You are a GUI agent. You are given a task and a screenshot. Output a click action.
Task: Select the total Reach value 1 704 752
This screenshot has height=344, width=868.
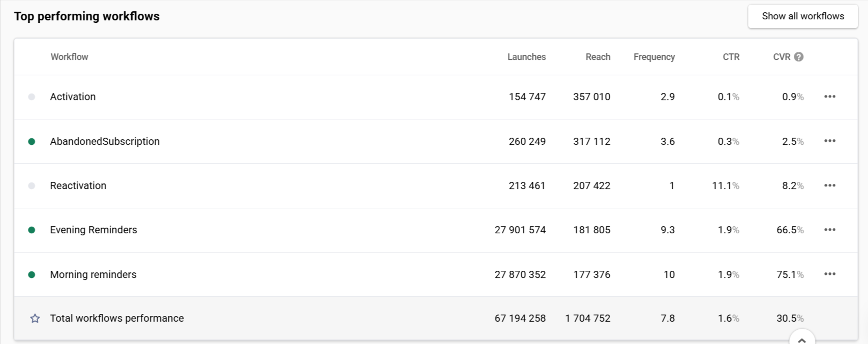[x=588, y=318]
